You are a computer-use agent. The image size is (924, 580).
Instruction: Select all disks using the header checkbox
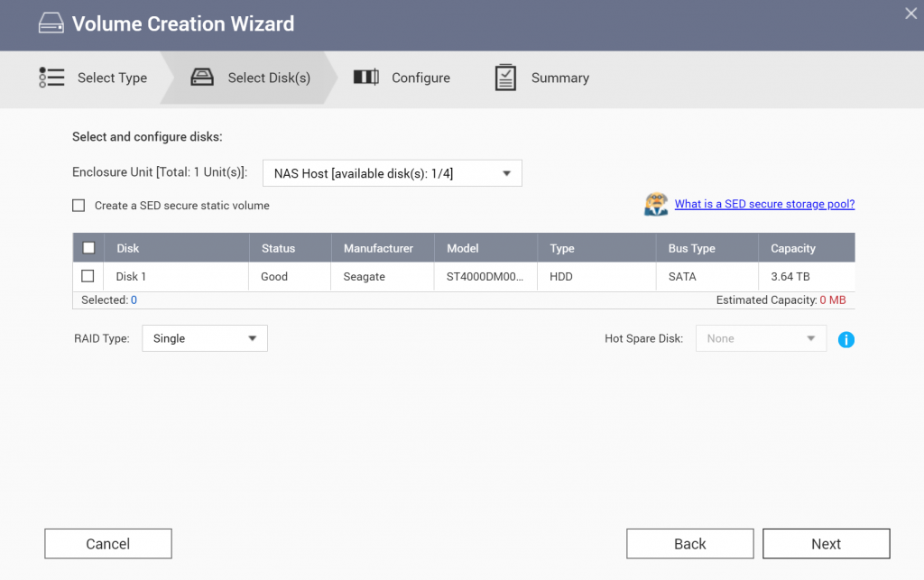point(87,246)
